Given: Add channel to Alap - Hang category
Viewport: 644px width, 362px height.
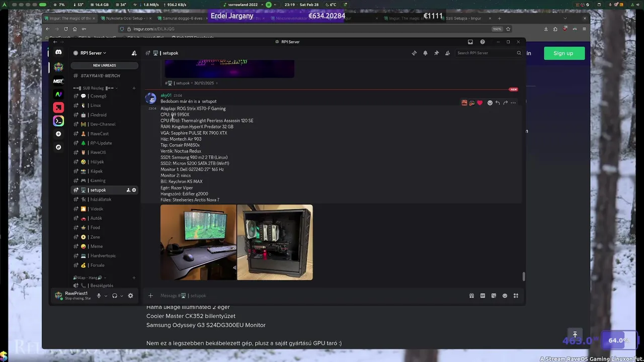Looking at the screenshot, I should (134, 278).
